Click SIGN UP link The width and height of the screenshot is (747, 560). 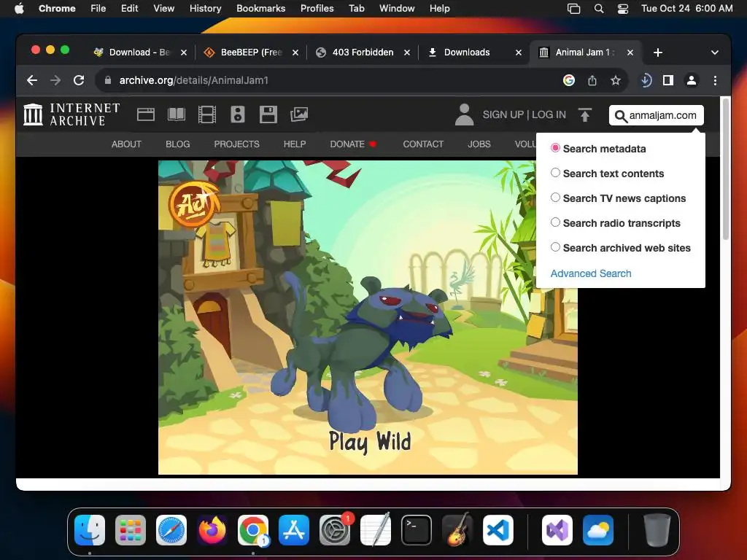tap(503, 114)
